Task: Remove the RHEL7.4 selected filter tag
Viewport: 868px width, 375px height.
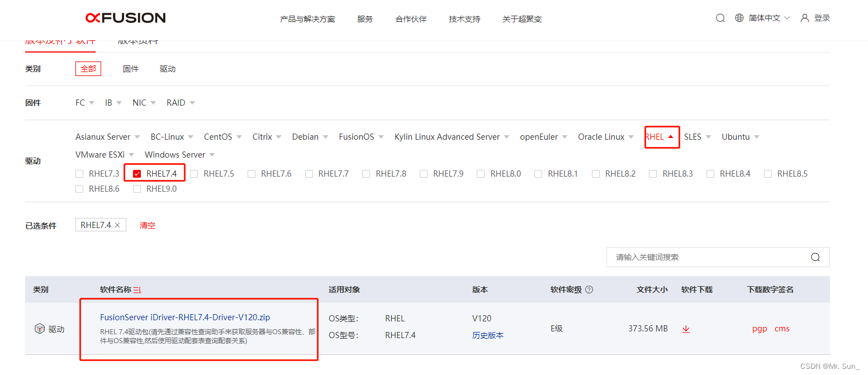Action: click(x=117, y=225)
